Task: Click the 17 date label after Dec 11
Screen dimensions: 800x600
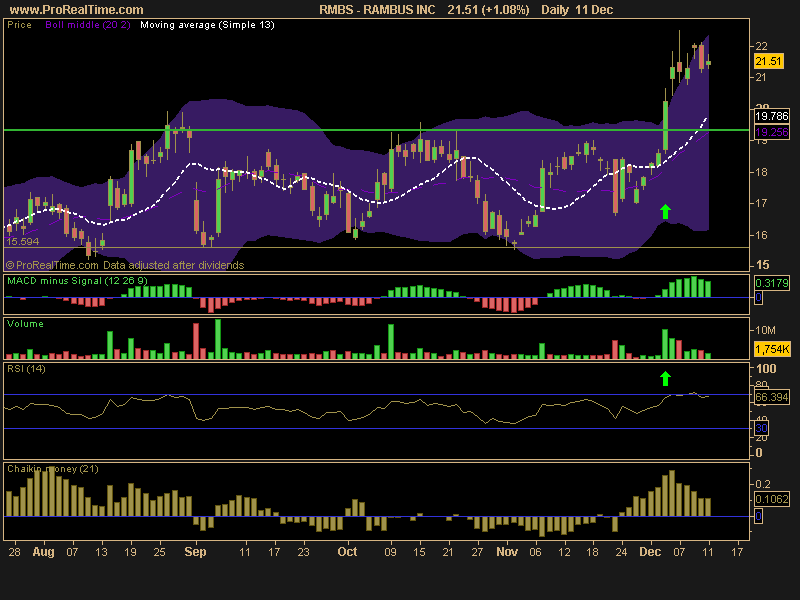Action: [x=737, y=552]
